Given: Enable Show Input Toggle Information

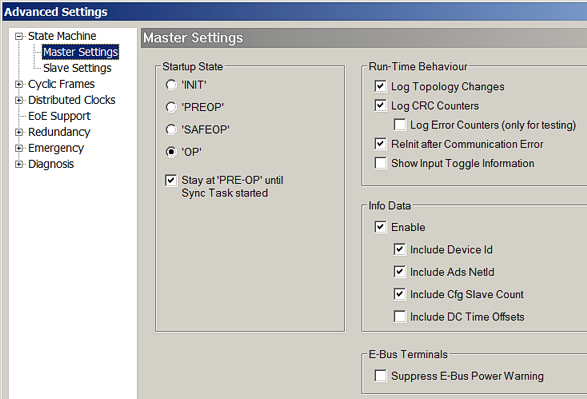Looking at the screenshot, I should (x=380, y=163).
